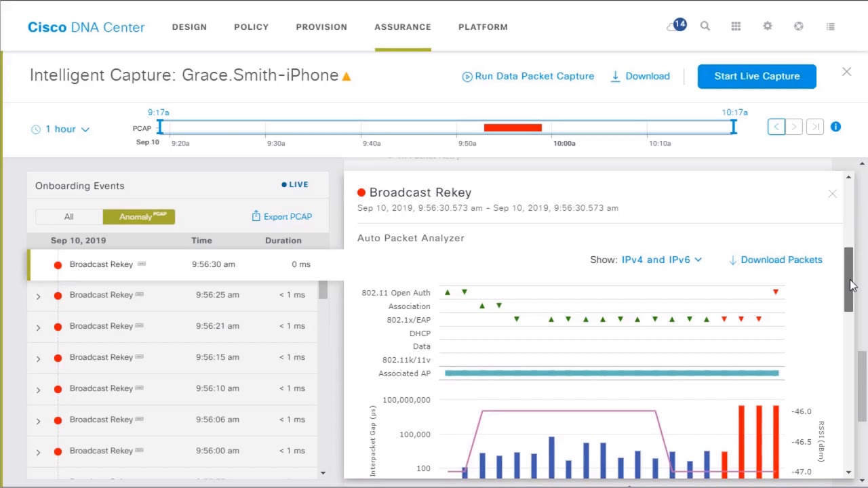The image size is (868, 488).
Task: Go to next time range arrow
Action: coord(794,127)
